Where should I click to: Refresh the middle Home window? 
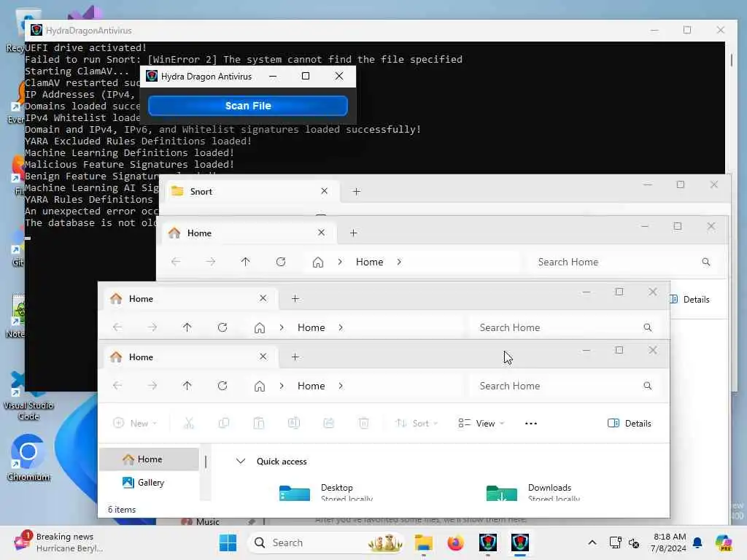point(222,327)
